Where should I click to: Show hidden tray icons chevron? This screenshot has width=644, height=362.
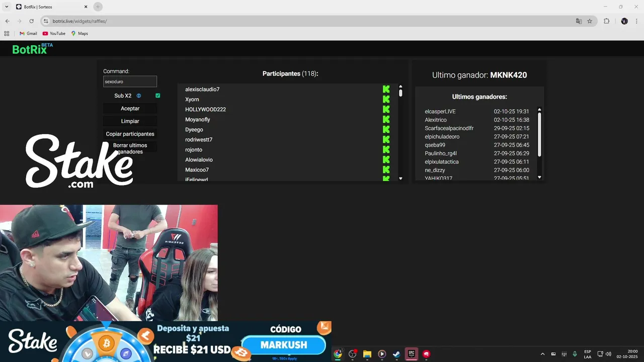tap(542, 354)
